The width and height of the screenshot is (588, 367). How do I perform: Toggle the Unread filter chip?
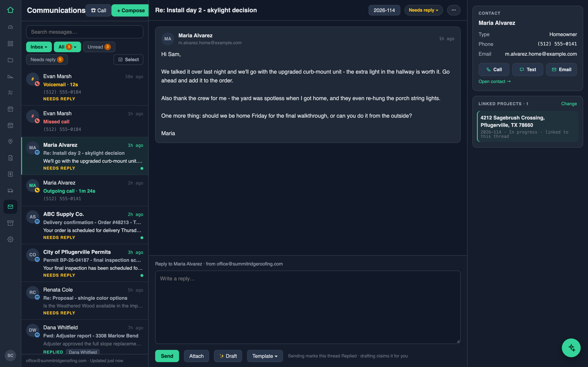[99, 47]
